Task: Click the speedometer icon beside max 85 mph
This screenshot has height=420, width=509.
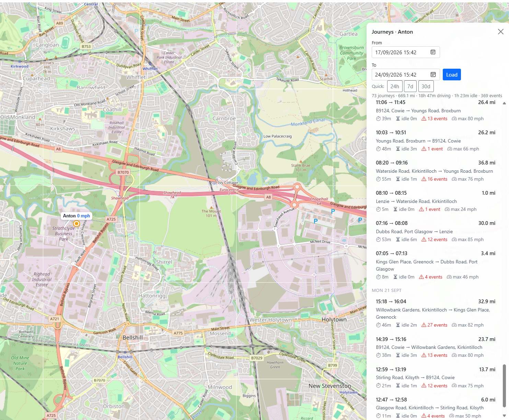Action: point(454,240)
